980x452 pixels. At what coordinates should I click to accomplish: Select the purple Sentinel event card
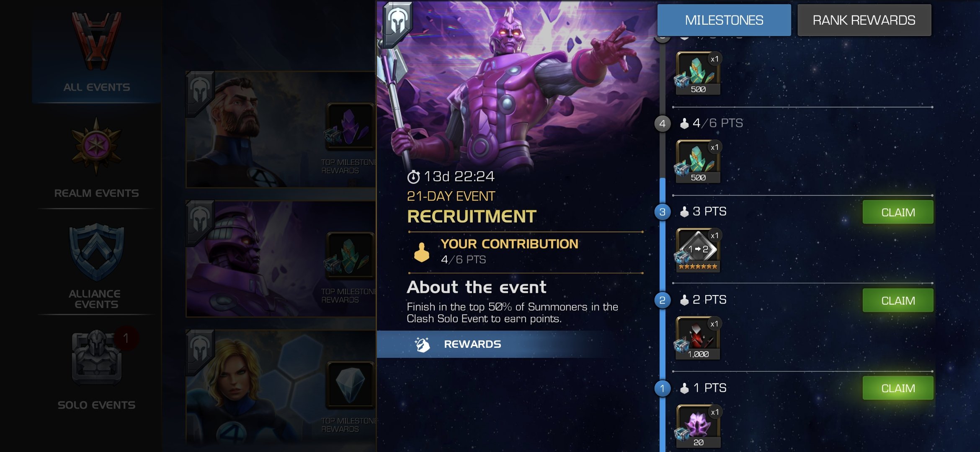[281, 259]
